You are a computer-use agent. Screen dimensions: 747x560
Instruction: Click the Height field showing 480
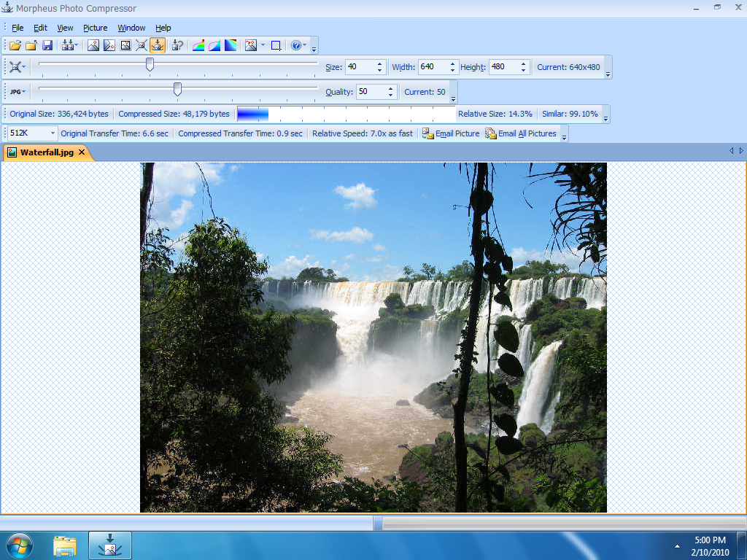coord(504,66)
